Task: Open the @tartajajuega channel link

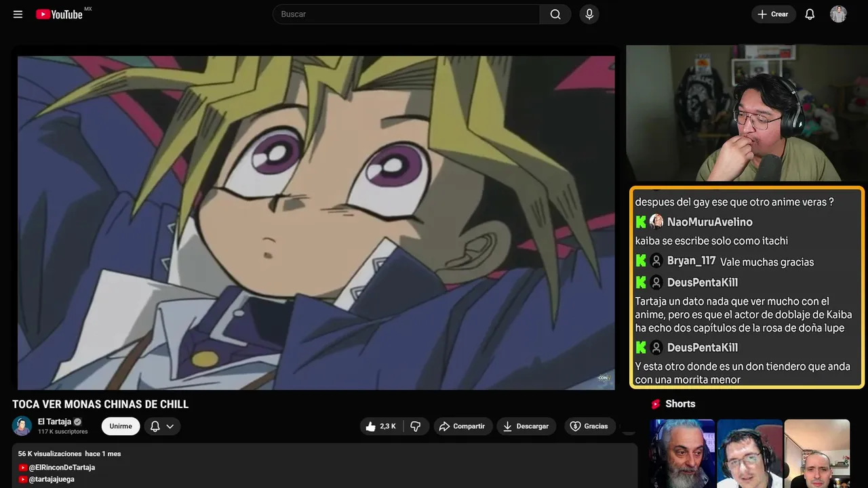Action: coord(52,479)
